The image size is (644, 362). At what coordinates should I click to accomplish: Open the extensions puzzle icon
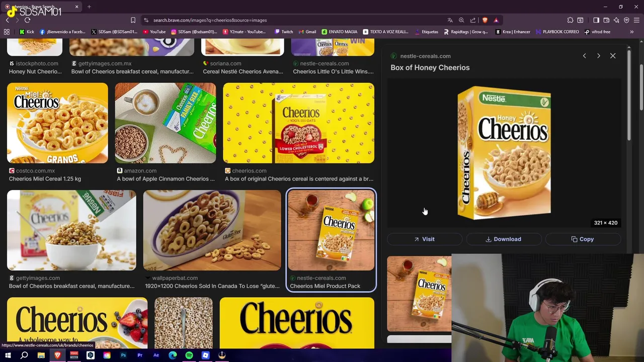click(x=570, y=20)
